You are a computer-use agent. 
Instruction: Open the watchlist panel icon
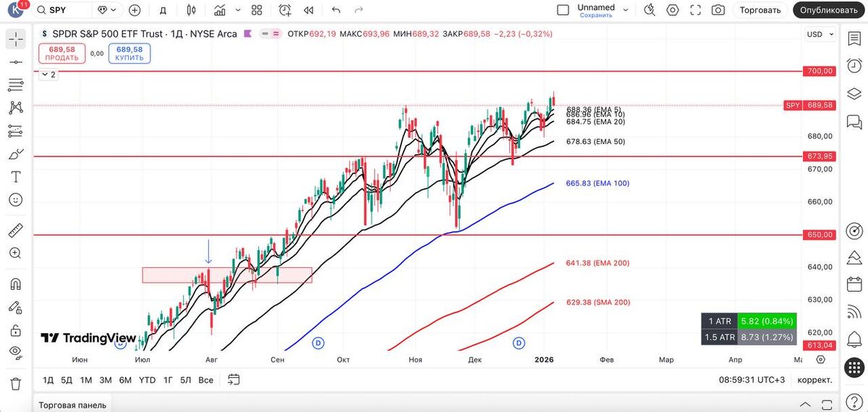point(854,39)
